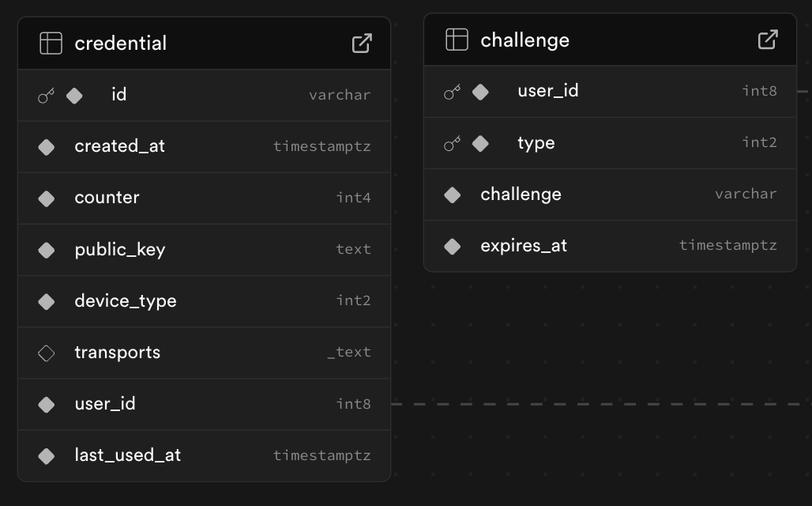Click the challenge table grid icon

tap(457, 40)
